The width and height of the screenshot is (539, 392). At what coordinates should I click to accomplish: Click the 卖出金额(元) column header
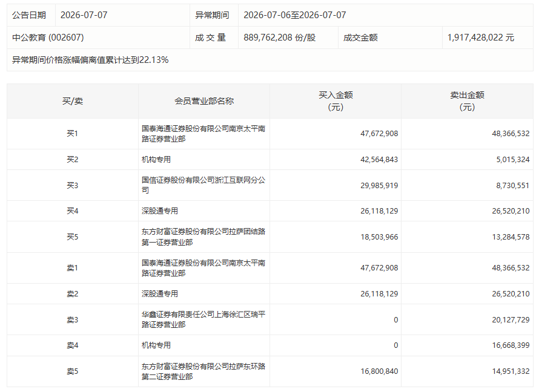coord(467,101)
